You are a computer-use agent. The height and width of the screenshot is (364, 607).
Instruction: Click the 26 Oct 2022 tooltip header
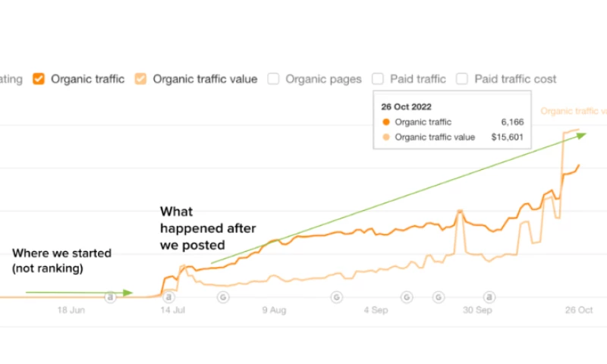click(406, 107)
